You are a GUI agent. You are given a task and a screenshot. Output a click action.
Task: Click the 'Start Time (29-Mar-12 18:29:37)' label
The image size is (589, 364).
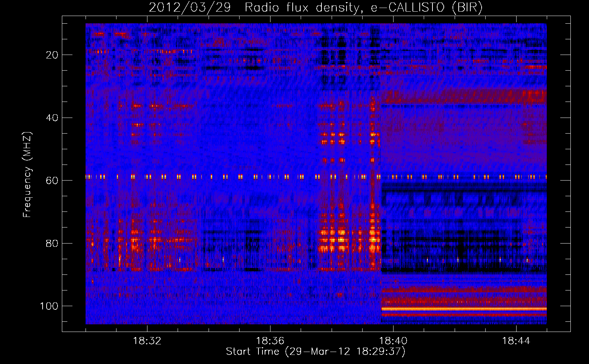click(x=316, y=352)
